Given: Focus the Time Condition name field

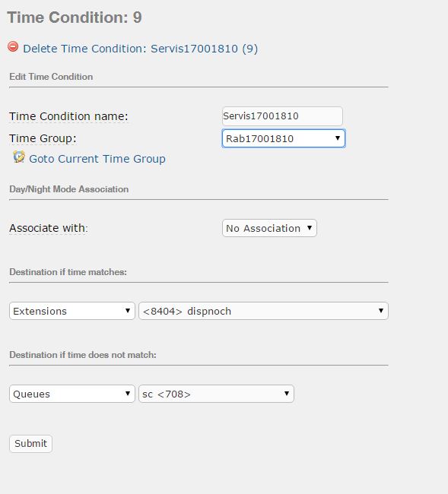Looking at the screenshot, I should (282, 116).
